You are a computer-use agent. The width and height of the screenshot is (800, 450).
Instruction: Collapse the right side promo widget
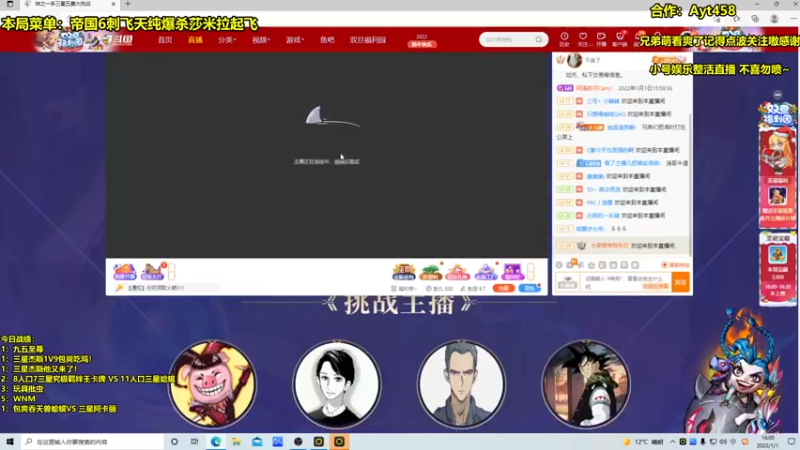[x=778, y=95]
